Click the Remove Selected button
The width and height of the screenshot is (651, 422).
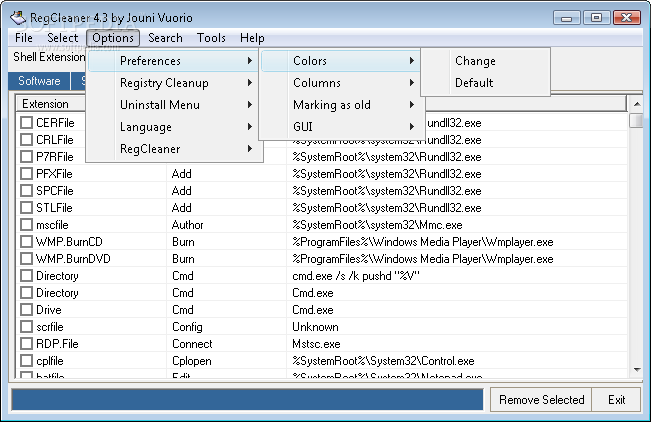[x=541, y=400]
